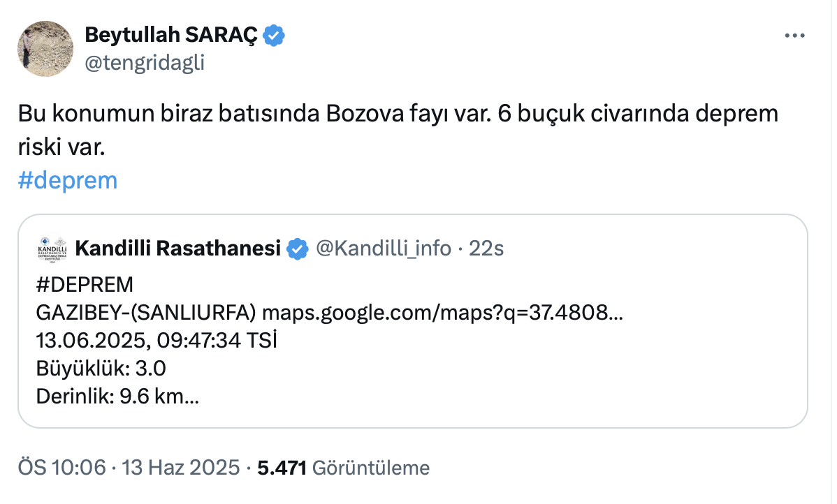
Task: Click the Kandilli Rasathanesi logo avatar
Action: pyautogui.click(x=52, y=249)
